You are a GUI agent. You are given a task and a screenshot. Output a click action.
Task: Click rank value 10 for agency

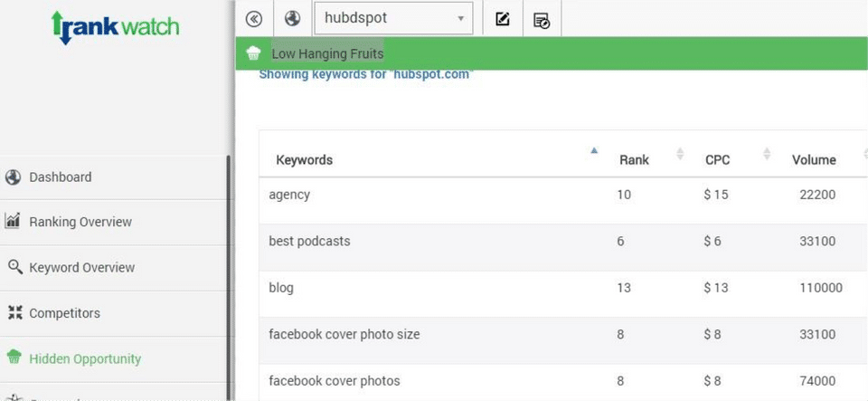[x=624, y=195]
